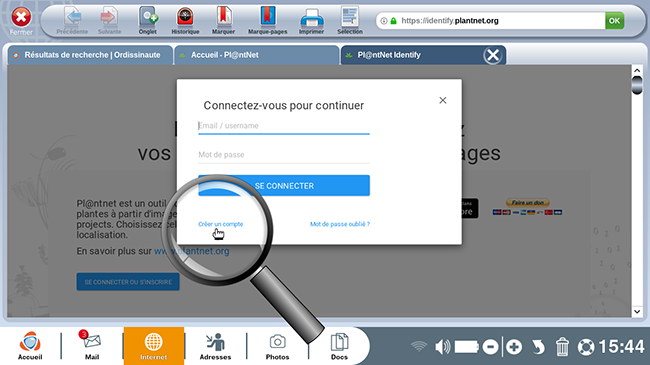Open Mail with 3 notifications
The image size is (650, 365).
click(92, 346)
